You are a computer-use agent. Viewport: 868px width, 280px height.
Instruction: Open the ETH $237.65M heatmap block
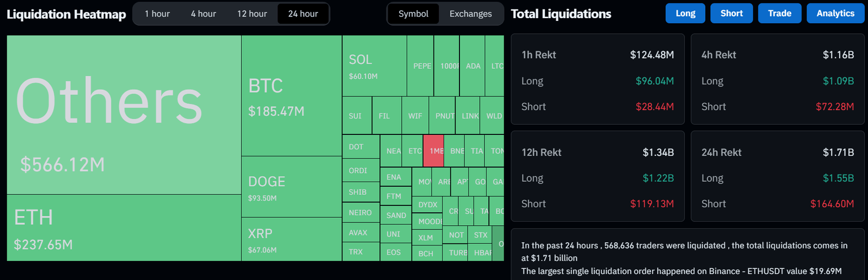[x=124, y=228]
